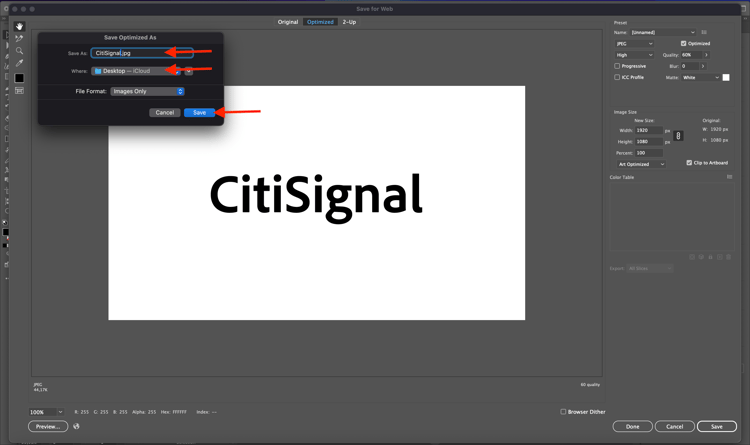Viewport: 750px width, 445px height.
Task: Uncheck the Optimized checkbox
Action: click(683, 43)
